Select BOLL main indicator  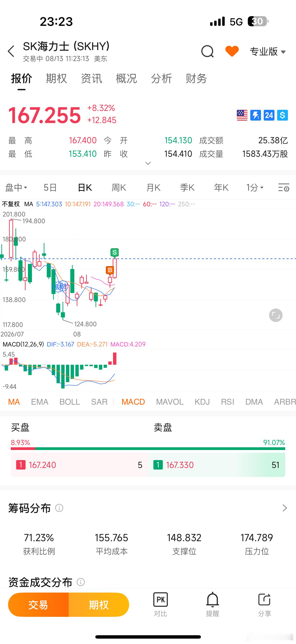(x=70, y=402)
